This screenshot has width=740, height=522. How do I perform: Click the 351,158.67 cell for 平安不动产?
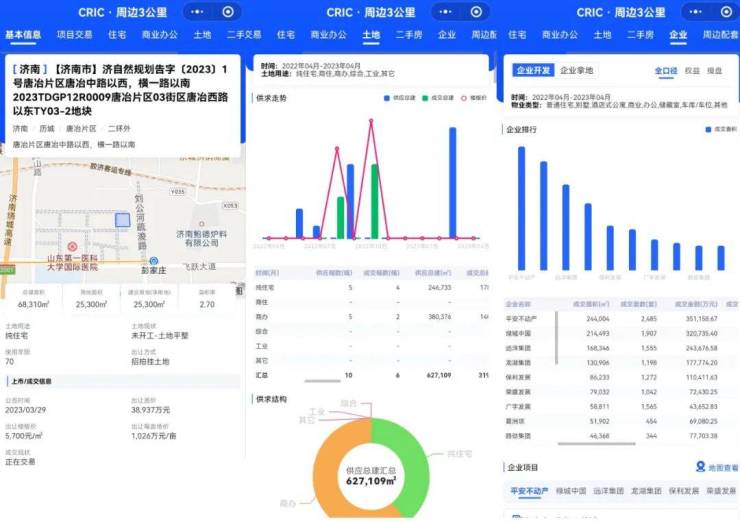701,319
